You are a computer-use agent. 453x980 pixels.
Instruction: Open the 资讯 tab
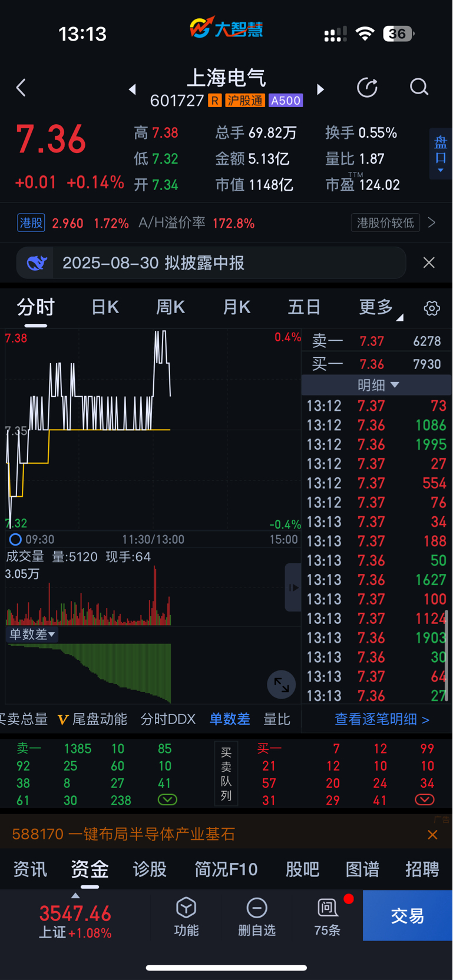(x=30, y=869)
